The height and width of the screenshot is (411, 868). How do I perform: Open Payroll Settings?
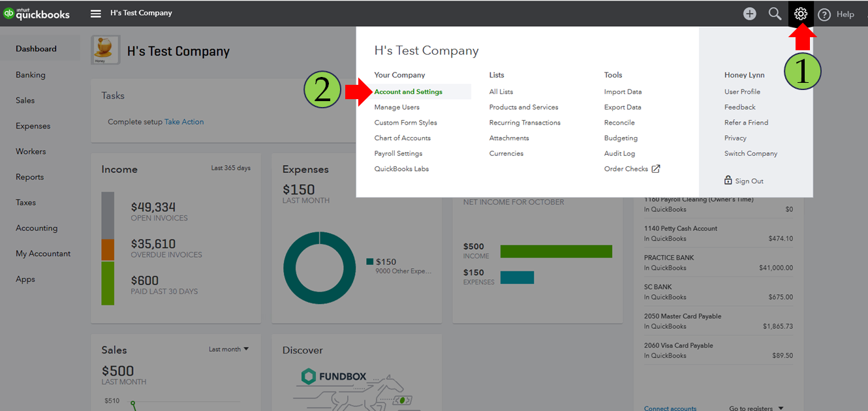click(398, 153)
